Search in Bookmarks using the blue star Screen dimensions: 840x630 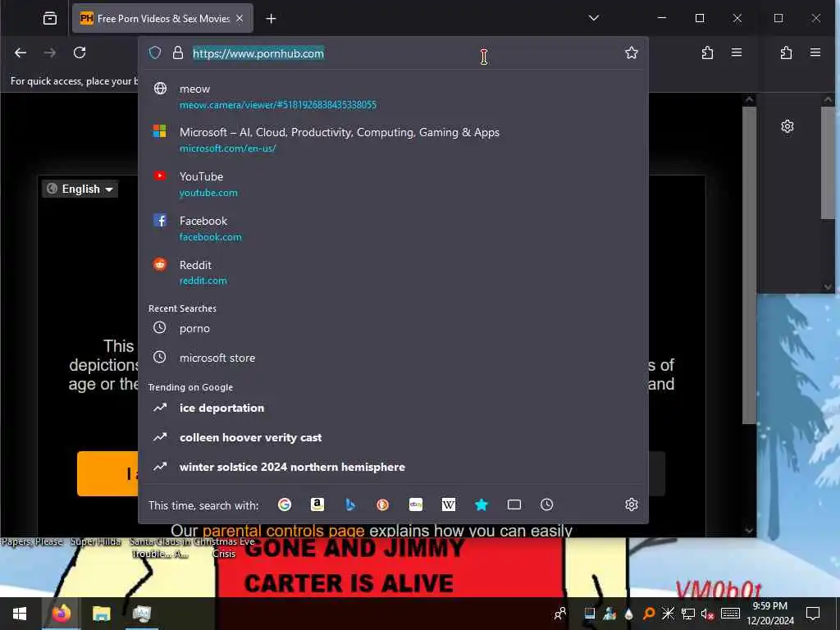[x=481, y=504]
